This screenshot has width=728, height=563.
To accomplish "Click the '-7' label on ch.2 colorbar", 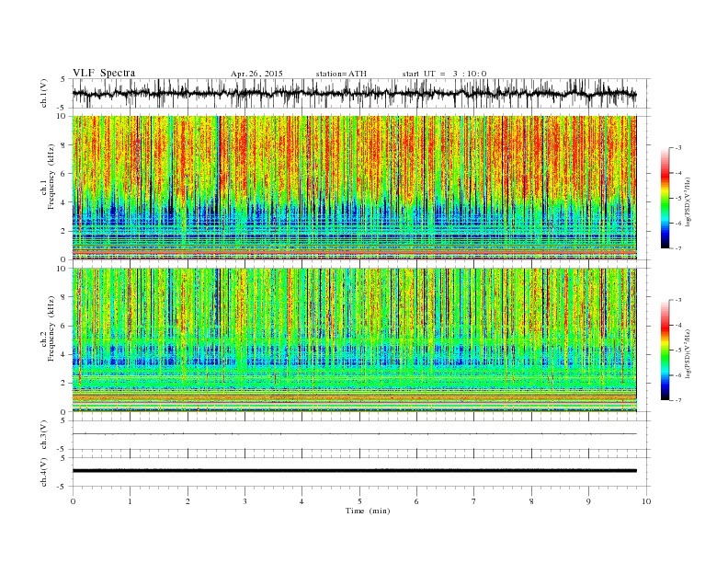I will click(x=678, y=400).
